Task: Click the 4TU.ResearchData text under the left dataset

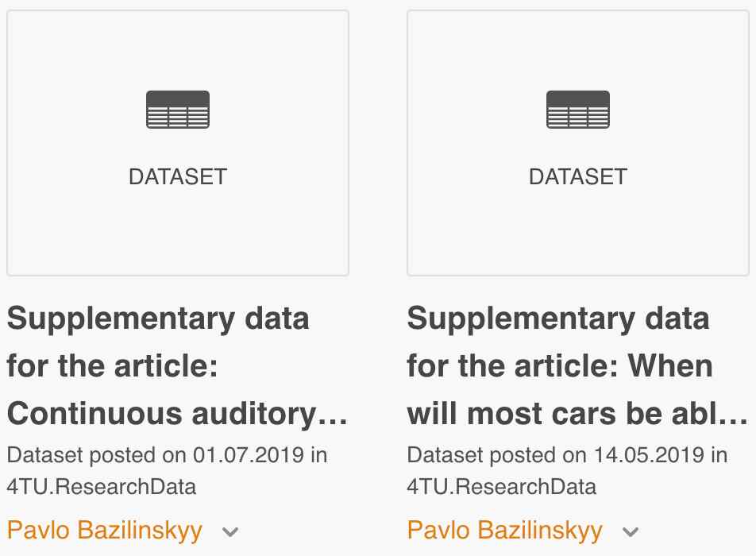Action: [102, 487]
